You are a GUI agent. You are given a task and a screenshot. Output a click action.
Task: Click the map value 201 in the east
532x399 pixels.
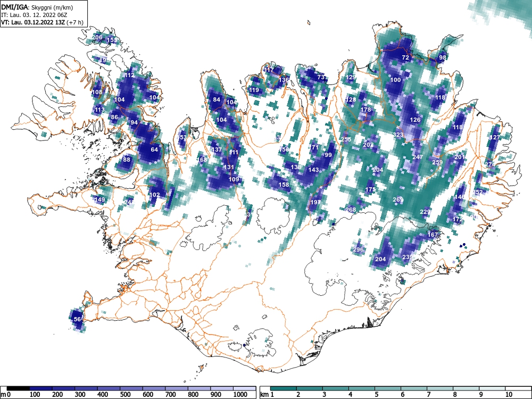point(460,157)
